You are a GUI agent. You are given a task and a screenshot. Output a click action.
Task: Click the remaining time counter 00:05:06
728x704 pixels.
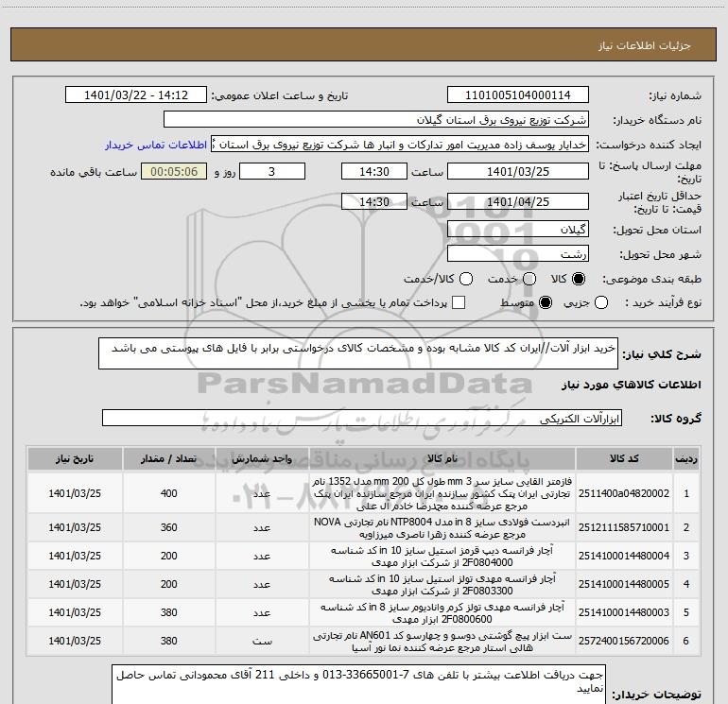coord(174,172)
